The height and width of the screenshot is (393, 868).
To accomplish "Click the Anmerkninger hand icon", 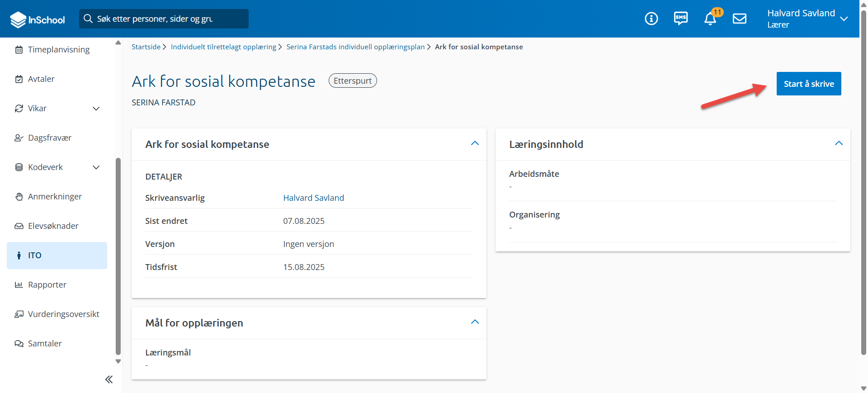I will pyautogui.click(x=19, y=197).
